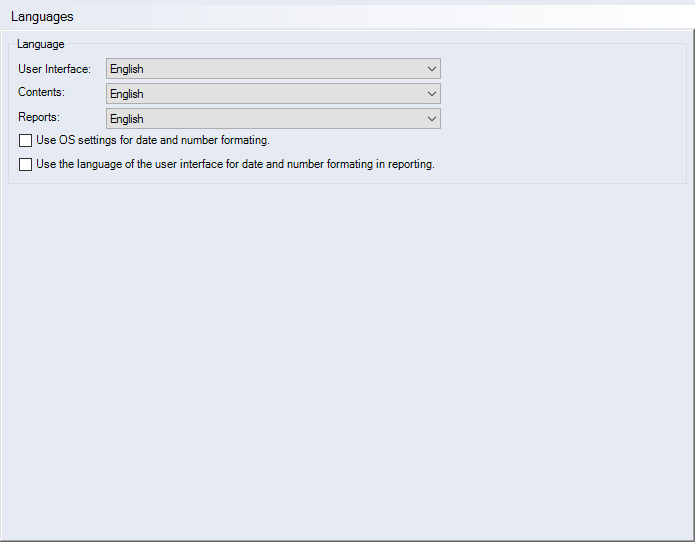Click the 'Reports:' label
This screenshot has width=695, height=542.
39,117
